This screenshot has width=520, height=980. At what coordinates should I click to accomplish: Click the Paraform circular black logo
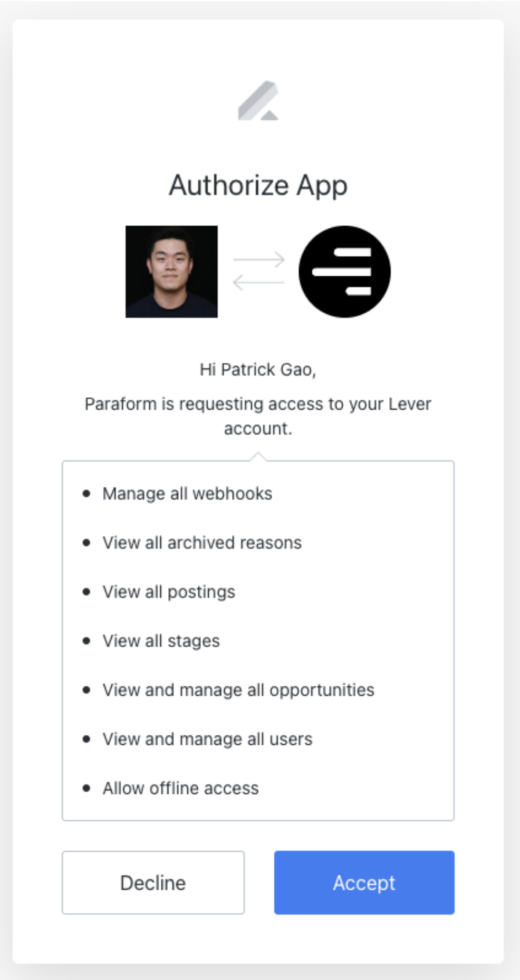(344, 271)
